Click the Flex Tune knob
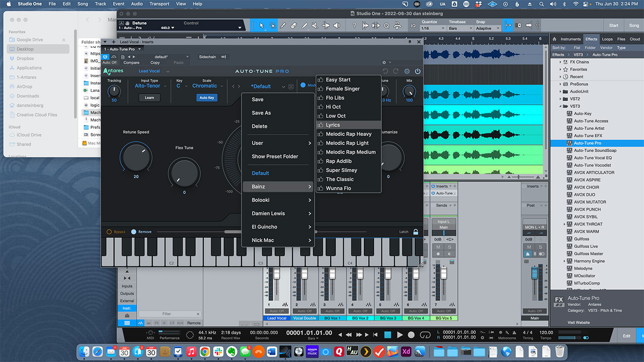Screen dimensions: 644x362 [184, 173]
